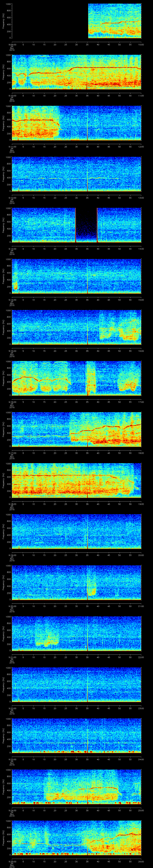Image resolution: width=153 pixels, height=868 pixels.
Task: Click the '9:18:00' time label
Action: point(12,504)
